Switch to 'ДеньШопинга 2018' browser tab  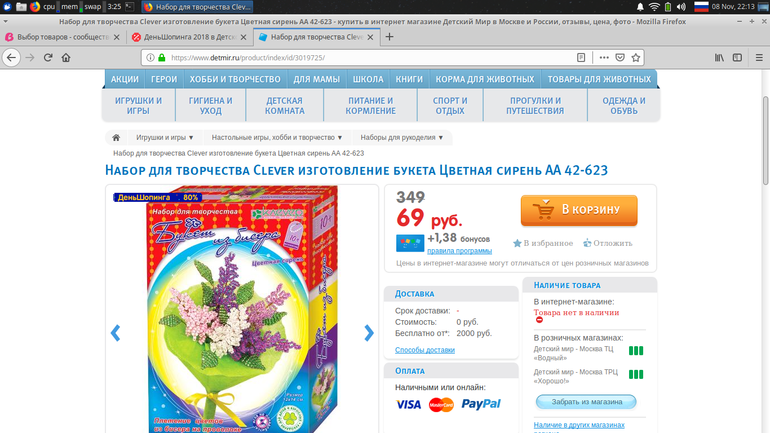pyautogui.click(x=190, y=37)
